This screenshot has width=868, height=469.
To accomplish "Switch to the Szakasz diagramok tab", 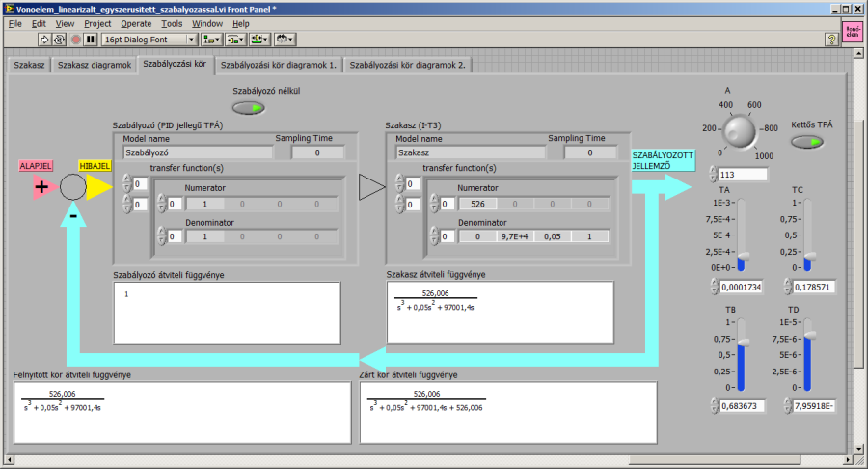I will click(x=94, y=65).
